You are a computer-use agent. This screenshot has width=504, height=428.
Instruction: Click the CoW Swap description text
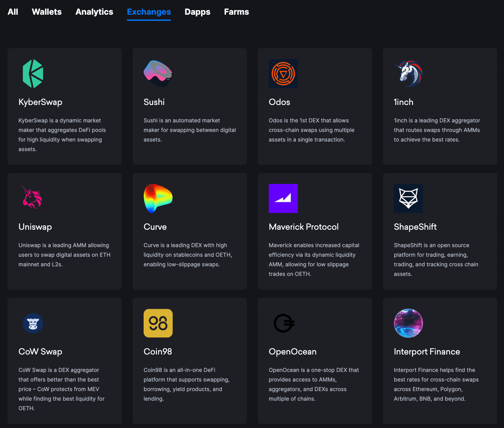pos(62,389)
